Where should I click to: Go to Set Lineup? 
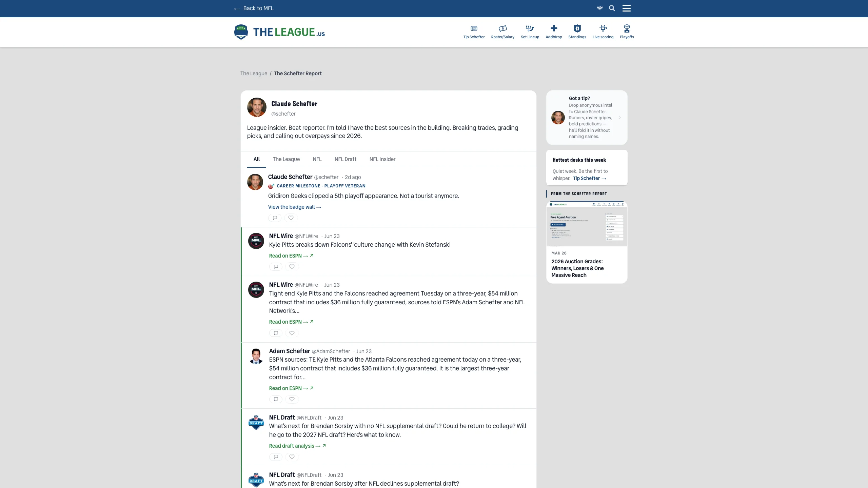click(530, 32)
